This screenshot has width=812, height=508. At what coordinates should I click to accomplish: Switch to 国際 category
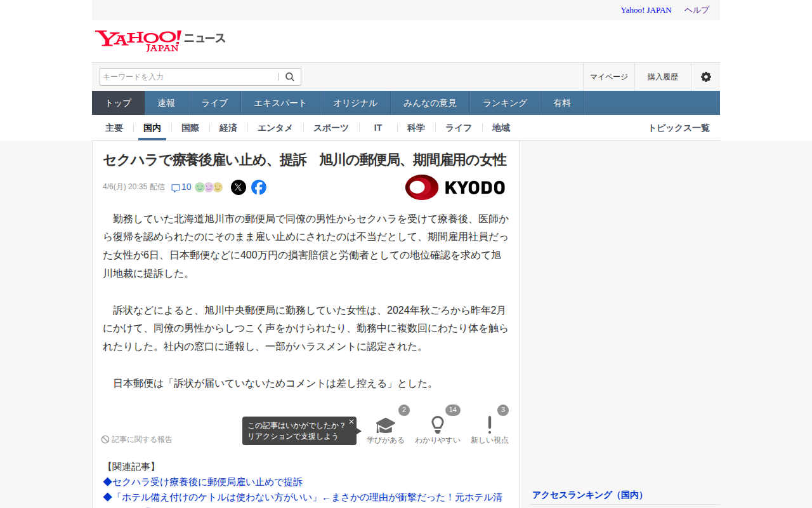pyautogui.click(x=190, y=128)
